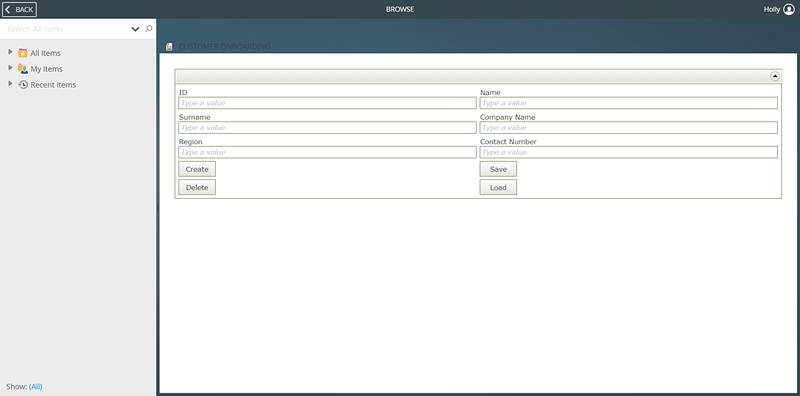Screen dimensions: 800x396
Task: Click into the Surname field
Action: coord(327,128)
